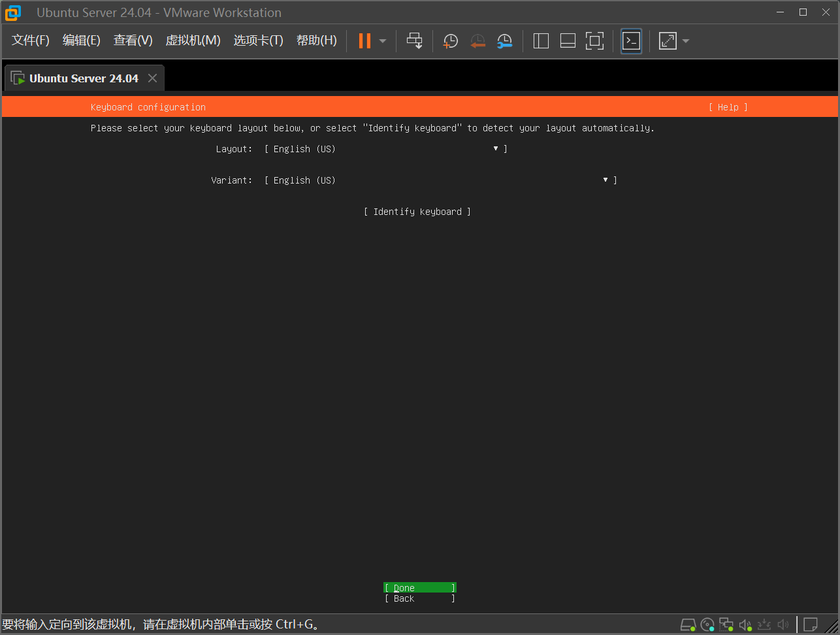840x635 pixels.
Task: Click the Keyboard configuration header text
Action: click(148, 107)
